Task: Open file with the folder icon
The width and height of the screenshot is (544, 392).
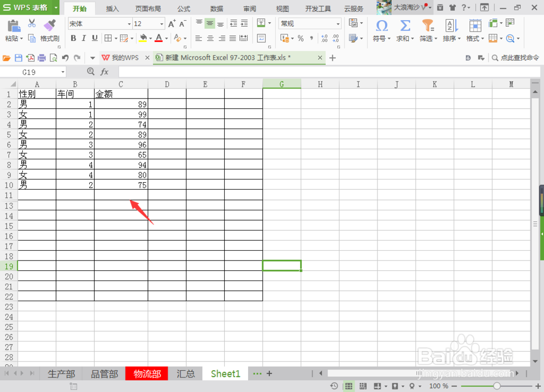Action: point(6,58)
